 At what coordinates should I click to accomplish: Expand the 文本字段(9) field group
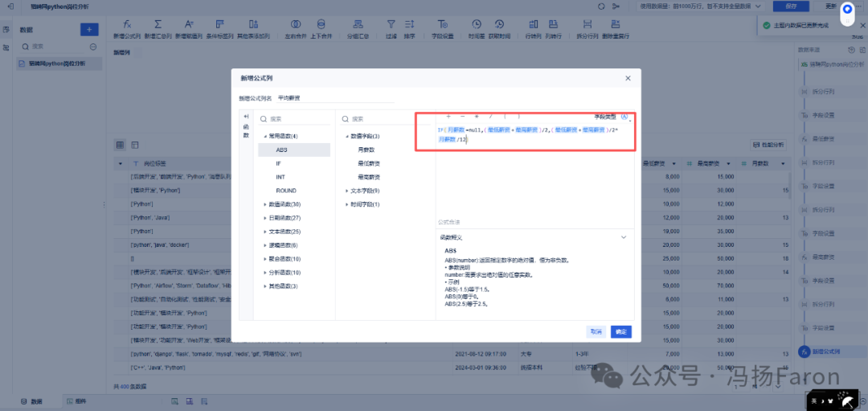pos(346,191)
